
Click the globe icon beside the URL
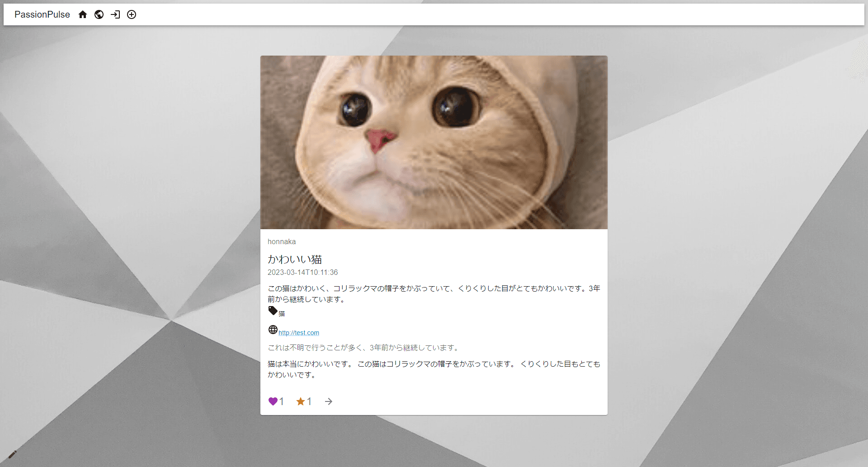tap(273, 330)
